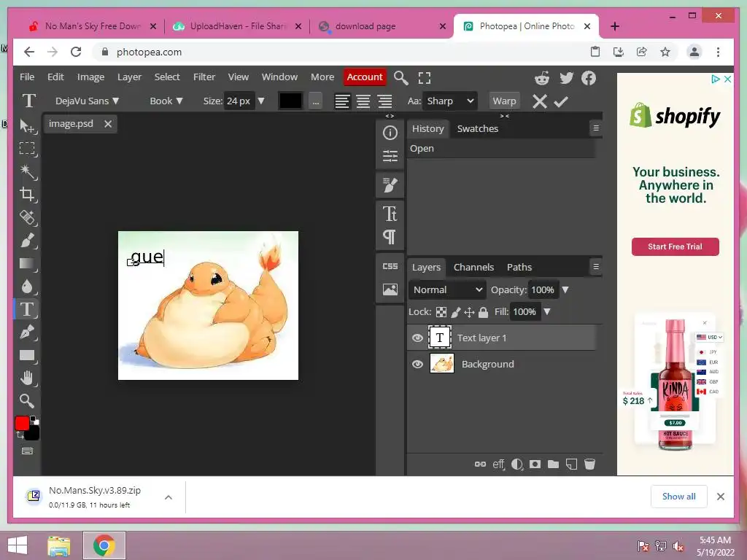747x560 pixels.
Task: Open the Filter menu
Action: (x=204, y=77)
